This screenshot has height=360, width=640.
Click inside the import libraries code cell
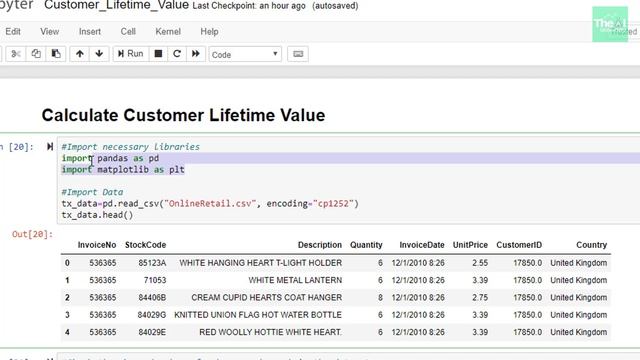(349, 180)
